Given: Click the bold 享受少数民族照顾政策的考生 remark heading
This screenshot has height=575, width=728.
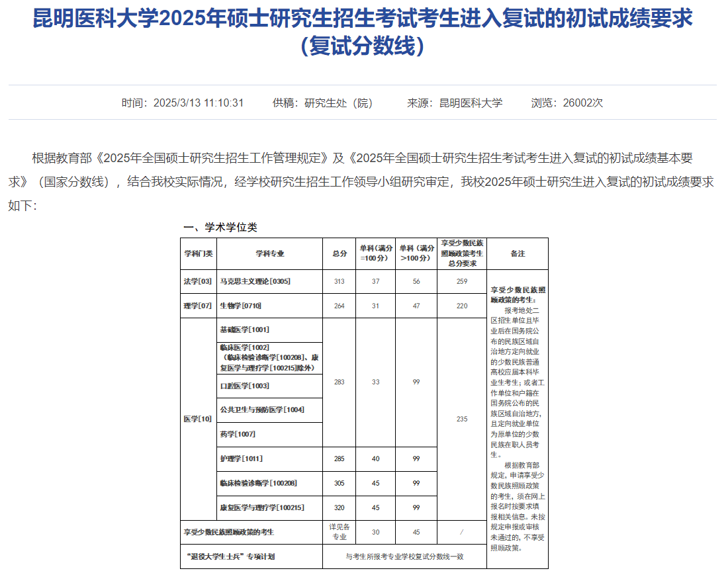Looking at the screenshot, I should coord(518,295).
